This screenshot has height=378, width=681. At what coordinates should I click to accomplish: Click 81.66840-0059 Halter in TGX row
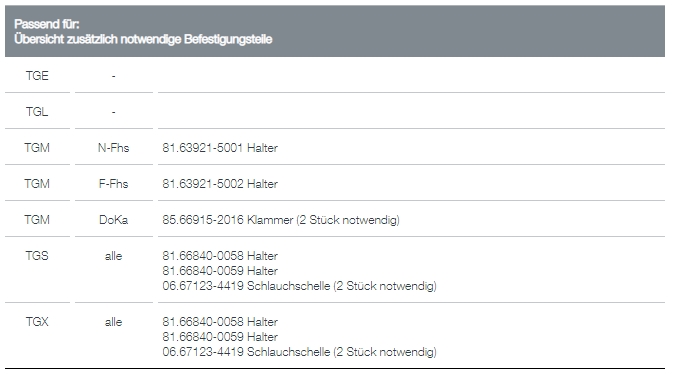pos(220,337)
